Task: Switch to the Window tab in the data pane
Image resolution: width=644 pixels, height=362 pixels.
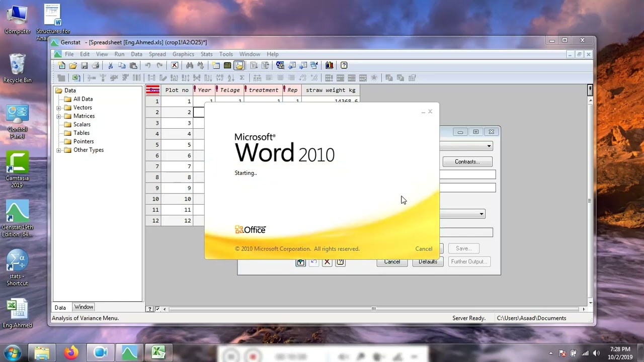Action: click(x=84, y=307)
